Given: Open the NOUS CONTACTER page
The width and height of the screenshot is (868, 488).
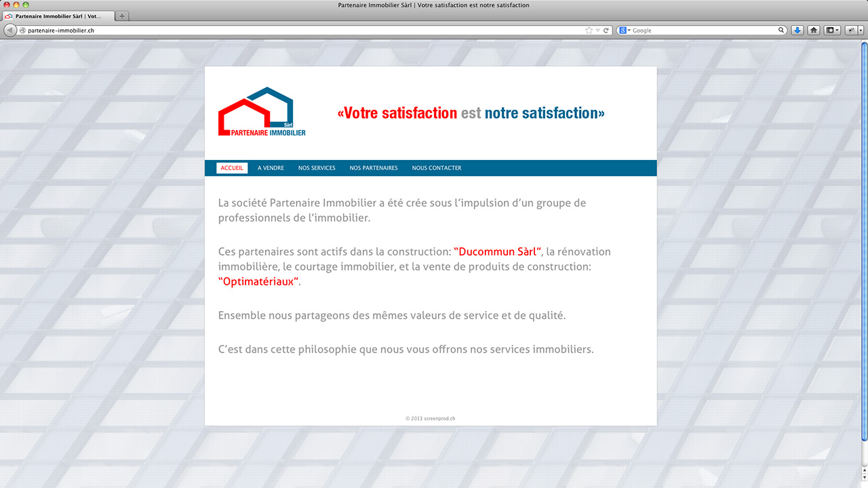Looking at the screenshot, I should tap(437, 168).
